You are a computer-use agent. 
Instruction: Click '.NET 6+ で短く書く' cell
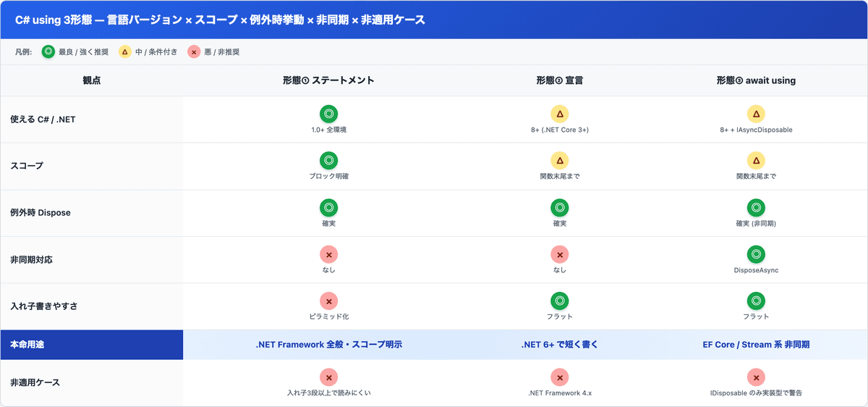tap(559, 345)
